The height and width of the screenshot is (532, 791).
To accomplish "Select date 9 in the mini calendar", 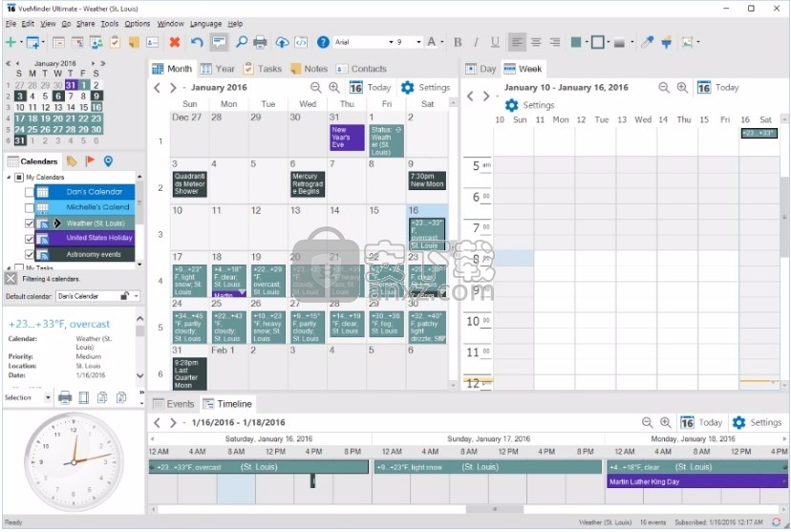I will (x=96, y=96).
